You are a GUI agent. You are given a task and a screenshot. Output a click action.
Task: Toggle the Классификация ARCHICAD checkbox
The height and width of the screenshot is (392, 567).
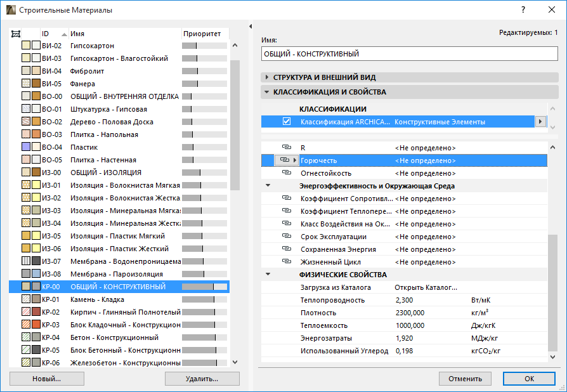click(287, 122)
